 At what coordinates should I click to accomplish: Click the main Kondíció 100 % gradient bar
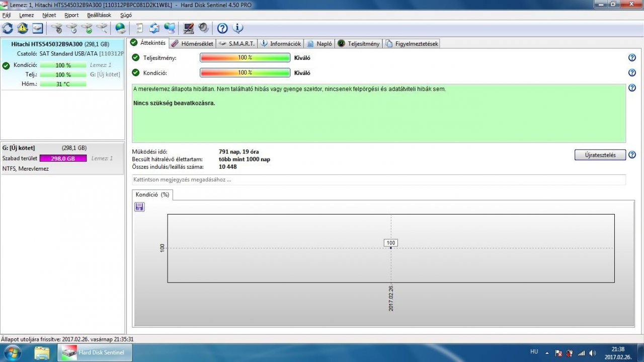(245, 73)
